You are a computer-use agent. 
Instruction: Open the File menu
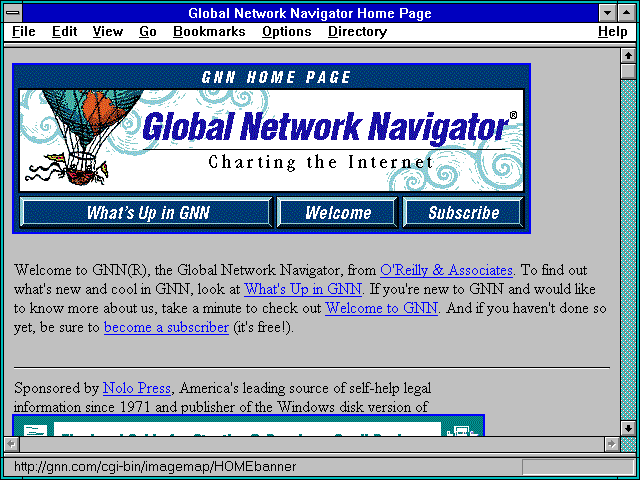24,32
